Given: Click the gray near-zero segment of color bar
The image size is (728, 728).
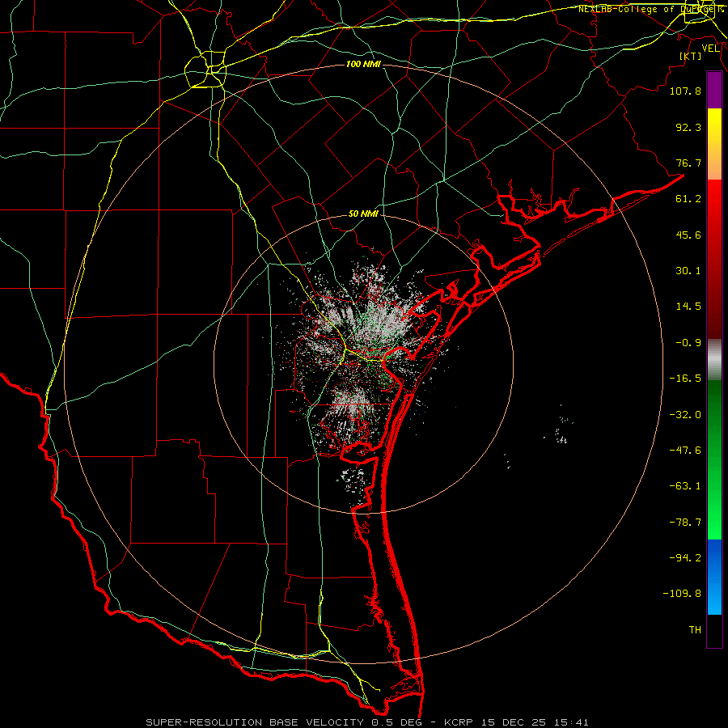Looking at the screenshot, I should coord(714,360).
